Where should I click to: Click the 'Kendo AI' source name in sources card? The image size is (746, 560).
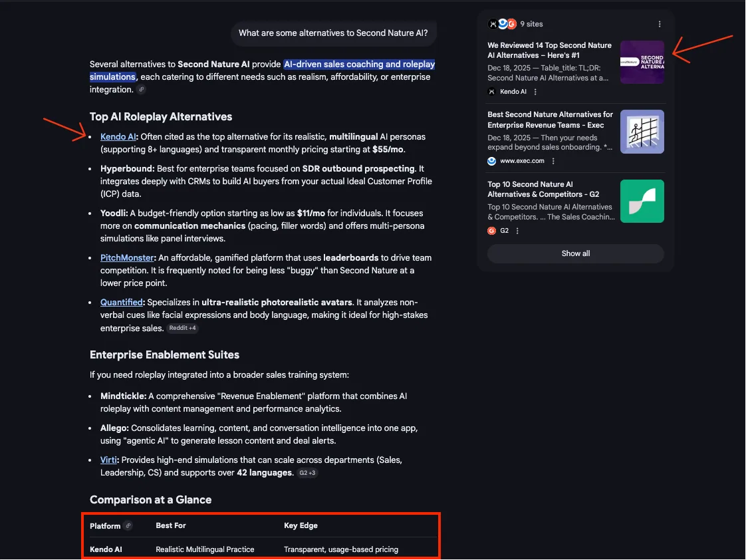pos(513,92)
